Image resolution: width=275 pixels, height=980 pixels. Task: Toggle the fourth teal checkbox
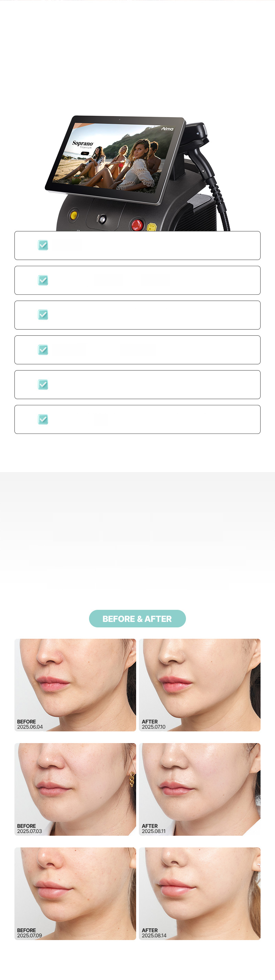coord(43,350)
